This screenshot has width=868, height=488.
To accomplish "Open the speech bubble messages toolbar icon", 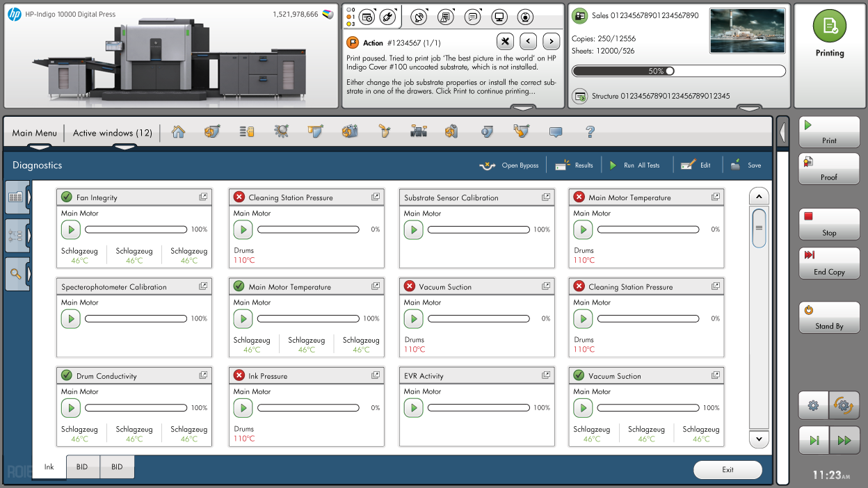I will click(x=555, y=131).
